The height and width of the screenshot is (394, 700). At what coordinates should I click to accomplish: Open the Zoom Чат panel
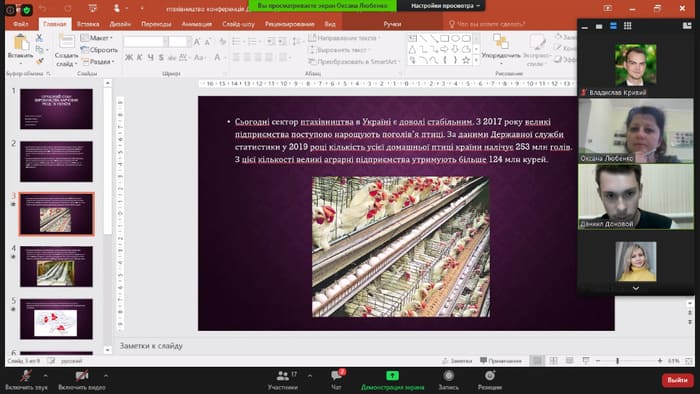click(337, 380)
